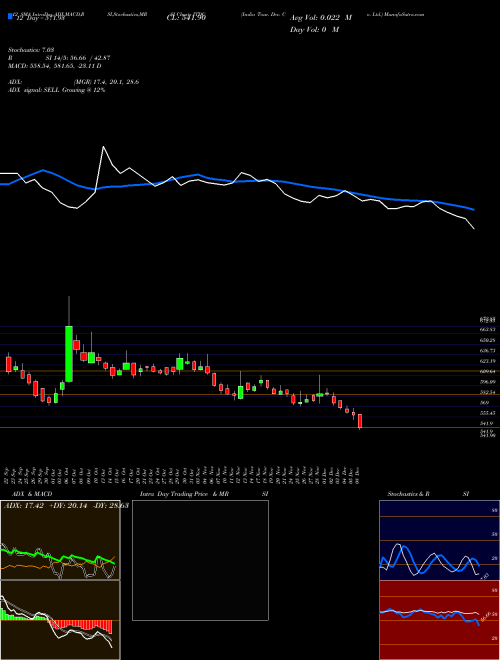
Task: Click the Stochastics & R SI panel title
Action: (x=428, y=494)
